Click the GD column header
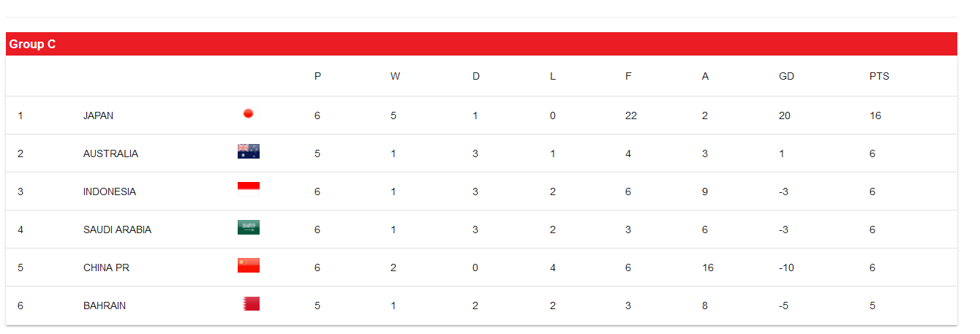 (786, 76)
